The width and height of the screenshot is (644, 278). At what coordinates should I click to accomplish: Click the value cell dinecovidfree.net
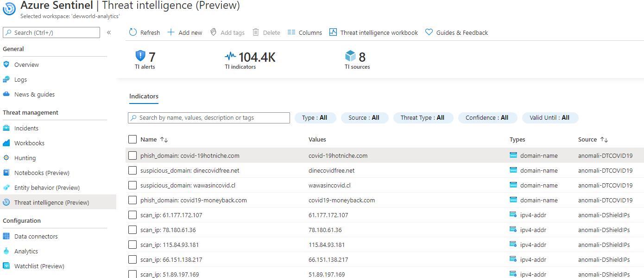coord(332,170)
